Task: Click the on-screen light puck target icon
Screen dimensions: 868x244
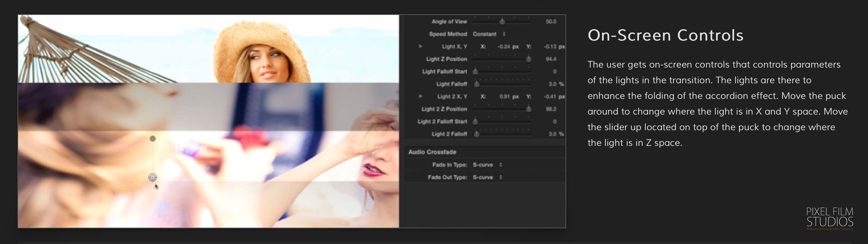Action: tap(153, 177)
